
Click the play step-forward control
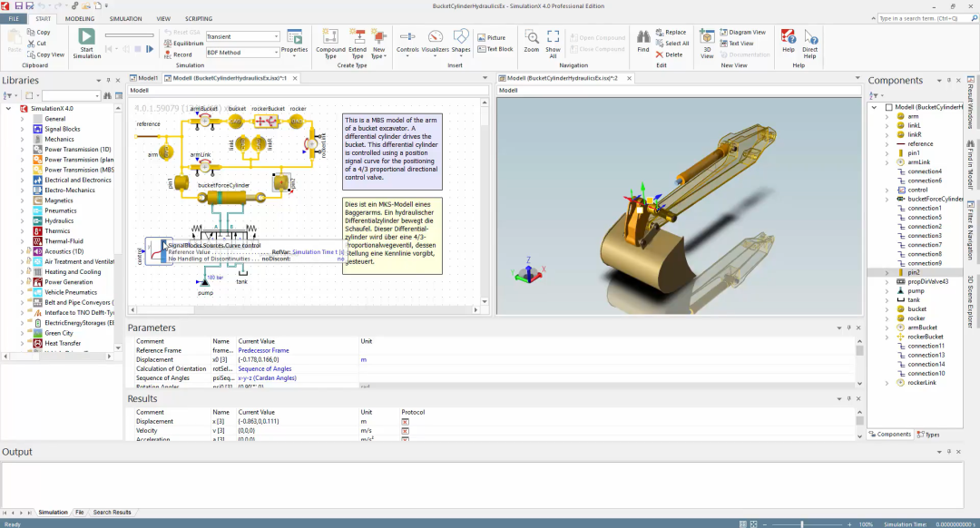click(x=150, y=49)
